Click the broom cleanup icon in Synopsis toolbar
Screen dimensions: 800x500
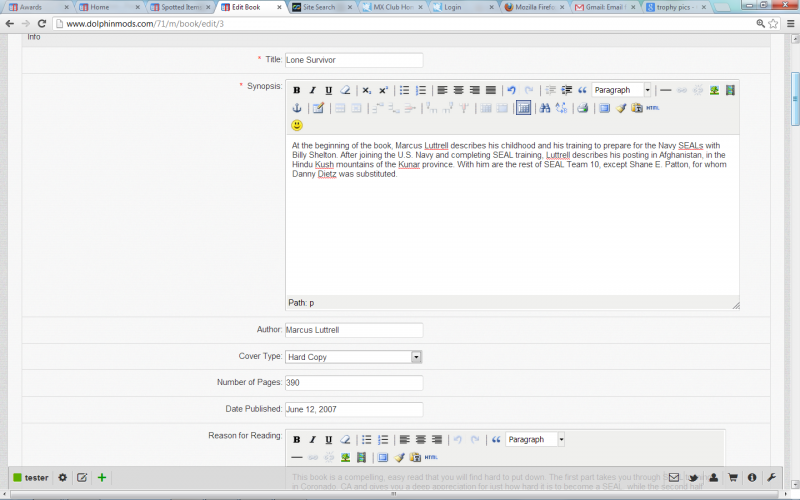620,108
